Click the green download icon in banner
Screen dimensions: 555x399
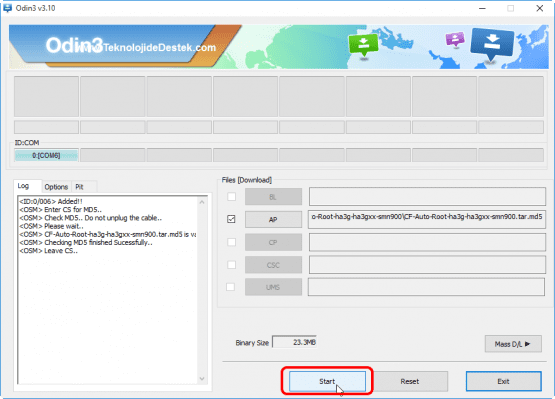pyautogui.click(x=363, y=45)
